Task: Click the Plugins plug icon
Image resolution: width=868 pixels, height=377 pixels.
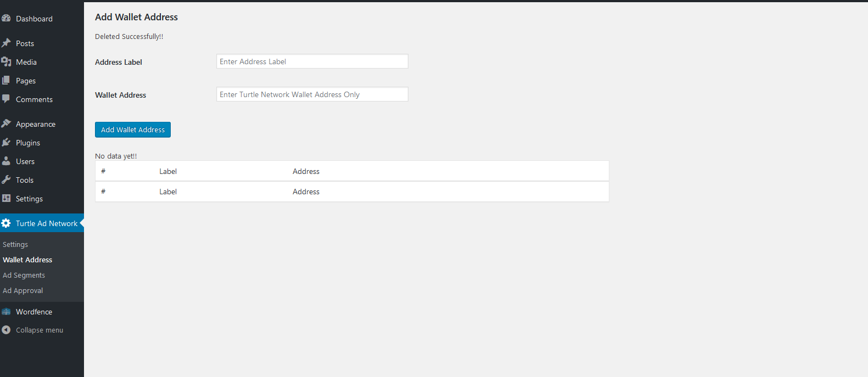Action: click(x=6, y=142)
